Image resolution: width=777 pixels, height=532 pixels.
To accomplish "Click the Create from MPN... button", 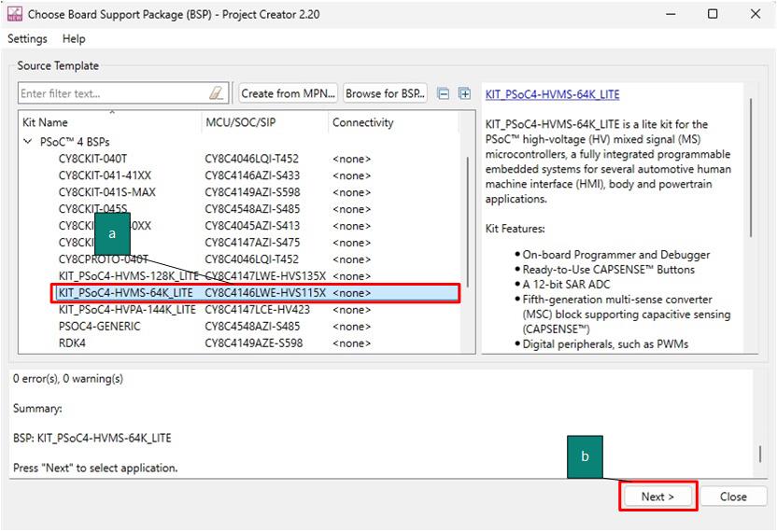I will click(288, 93).
